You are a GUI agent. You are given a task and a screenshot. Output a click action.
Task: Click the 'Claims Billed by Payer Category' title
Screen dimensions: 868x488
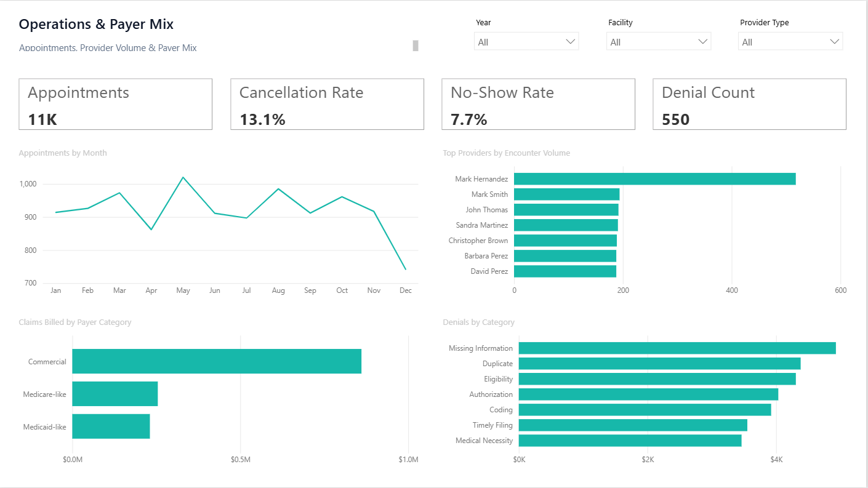[x=75, y=322]
